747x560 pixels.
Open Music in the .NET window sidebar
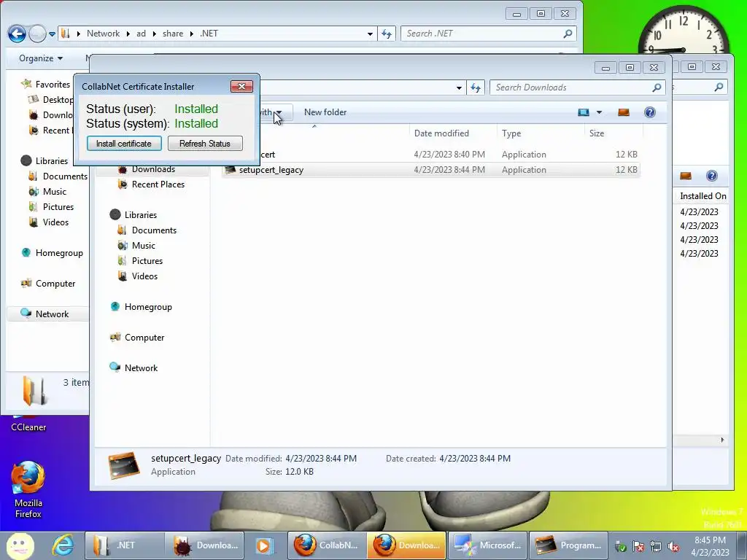tap(54, 192)
